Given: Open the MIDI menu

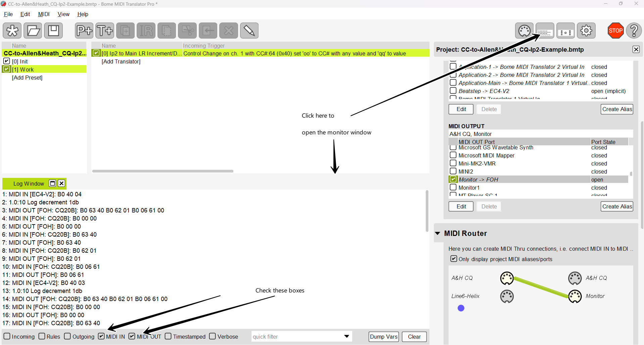Looking at the screenshot, I should click(x=44, y=14).
